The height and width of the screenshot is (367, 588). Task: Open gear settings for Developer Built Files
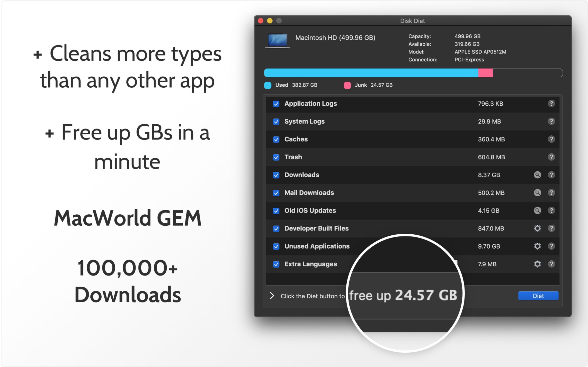[x=537, y=228]
